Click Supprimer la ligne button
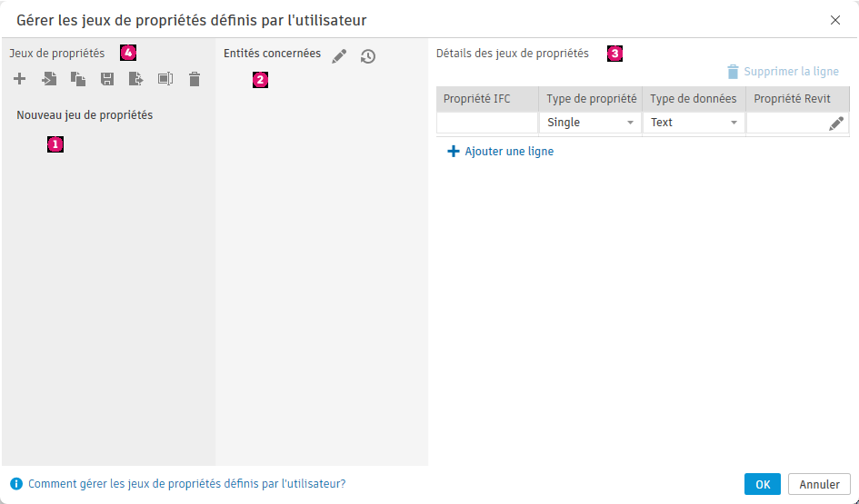This screenshot has height=504, width=859. pyautogui.click(x=783, y=72)
